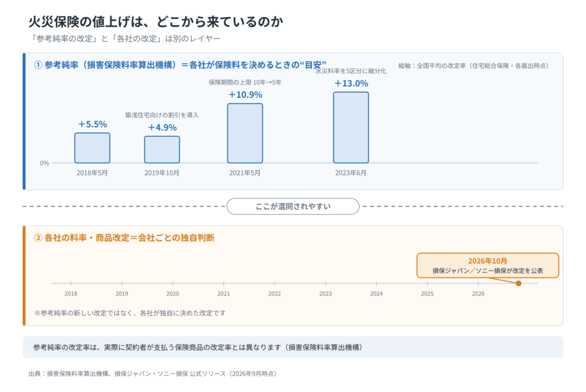586x392 pixels.
Task: Select the 2019年10月 bar in the chart
Action: pyautogui.click(x=162, y=149)
